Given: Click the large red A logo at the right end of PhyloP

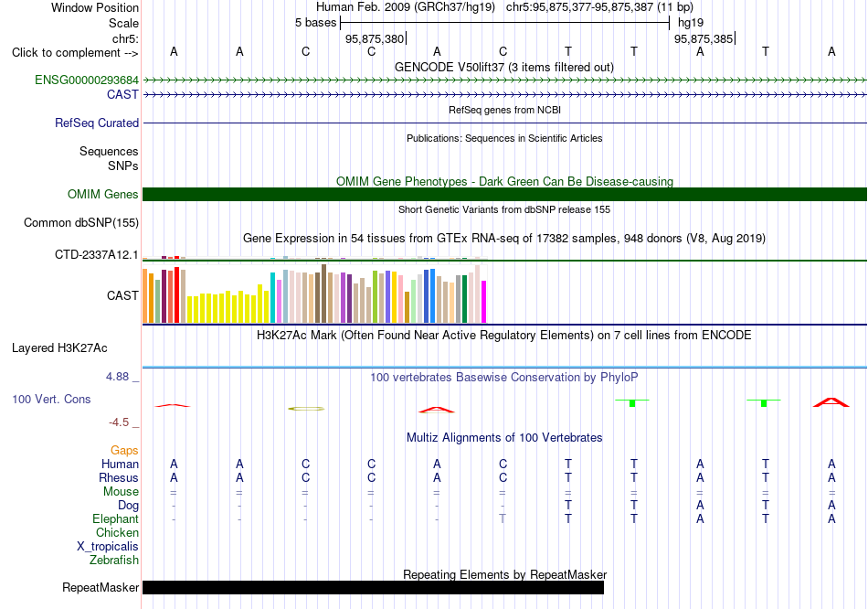Looking at the screenshot, I should [x=831, y=402].
